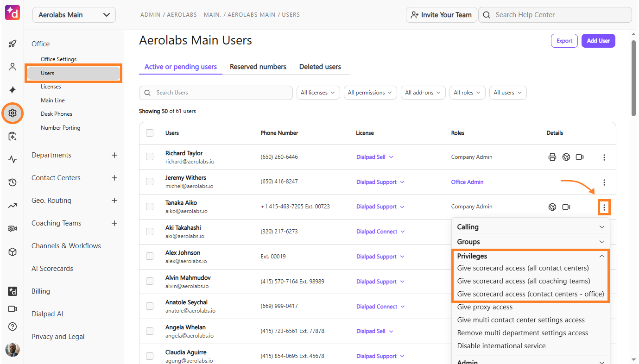The width and height of the screenshot is (639, 364).
Task: Open the AI sparkle icon in sidebar
Action: tap(13, 90)
